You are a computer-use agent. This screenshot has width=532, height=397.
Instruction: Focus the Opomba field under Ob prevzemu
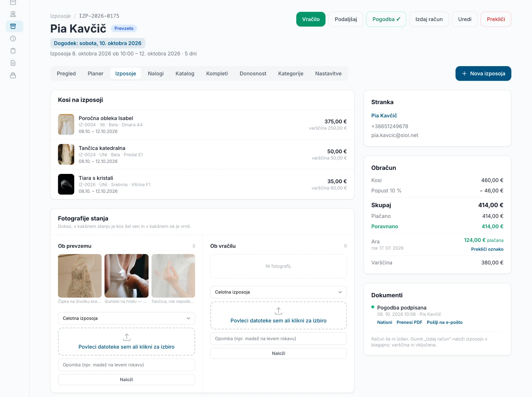[127, 365]
